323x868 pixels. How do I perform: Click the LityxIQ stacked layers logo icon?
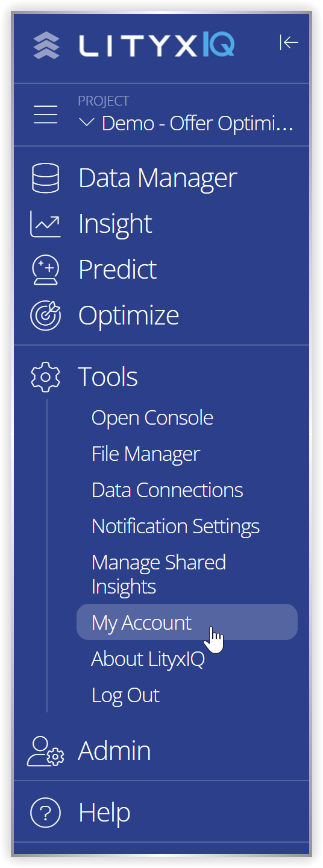pos(46,46)
